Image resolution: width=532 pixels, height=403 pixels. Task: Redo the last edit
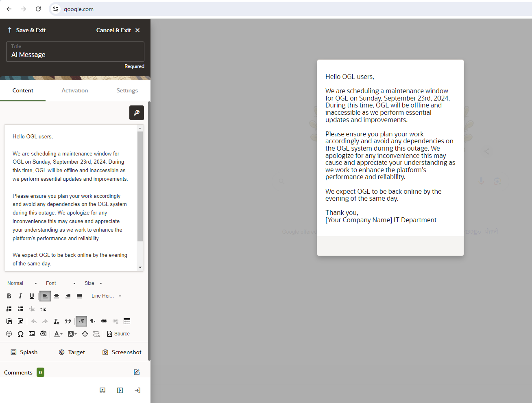[x=45, y=321]
